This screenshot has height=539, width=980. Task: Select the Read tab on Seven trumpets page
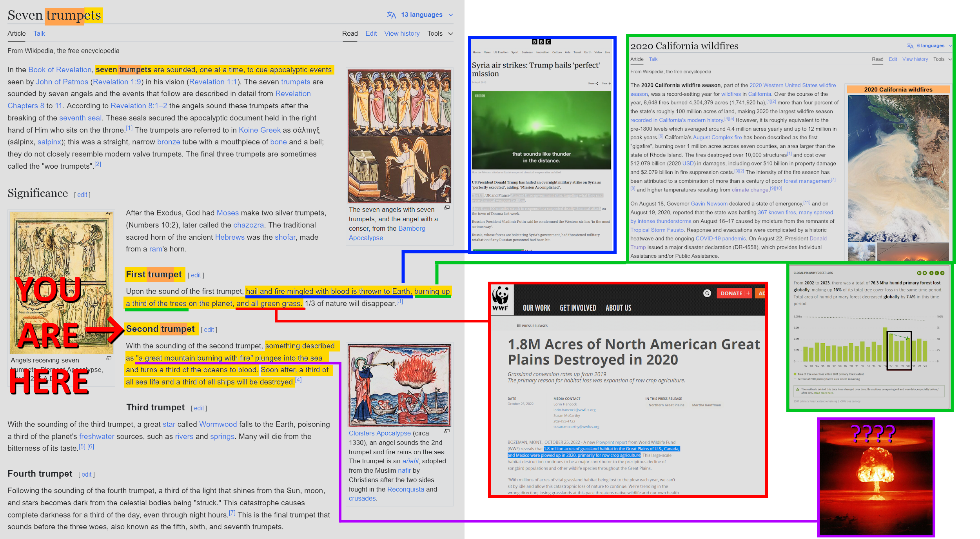coord(350,34)
